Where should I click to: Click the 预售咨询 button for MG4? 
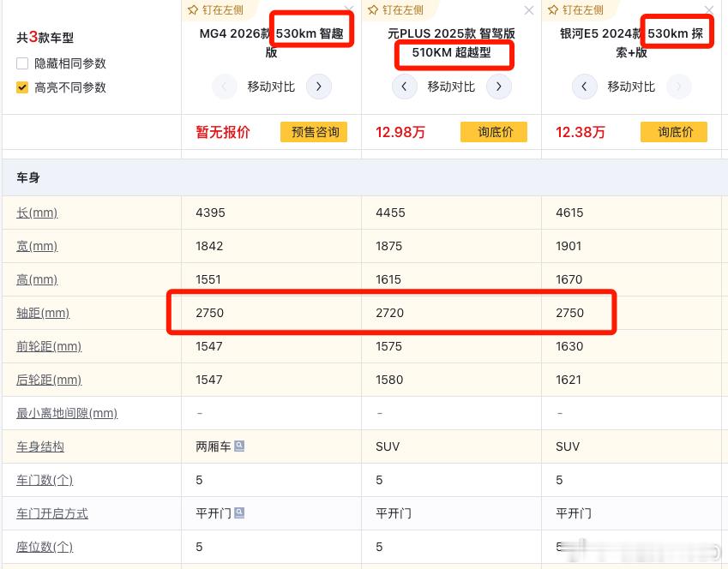(314, 132)
